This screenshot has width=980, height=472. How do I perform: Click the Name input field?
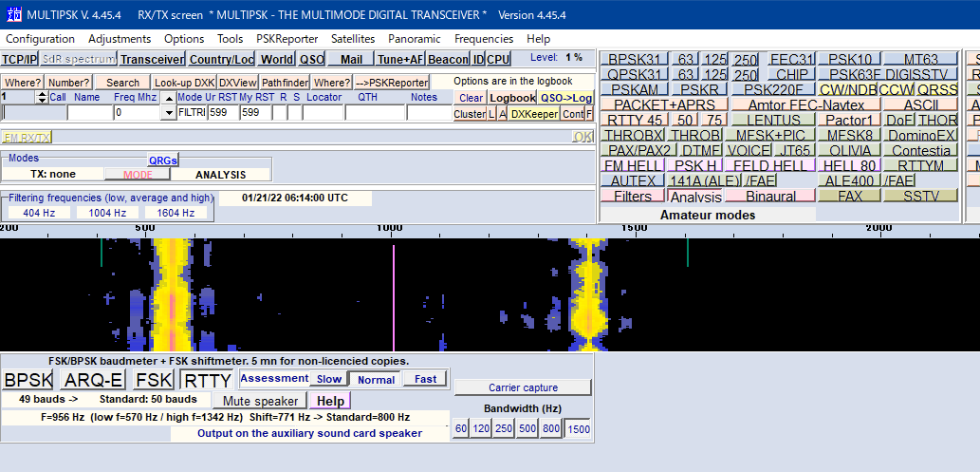pos(89,113)
